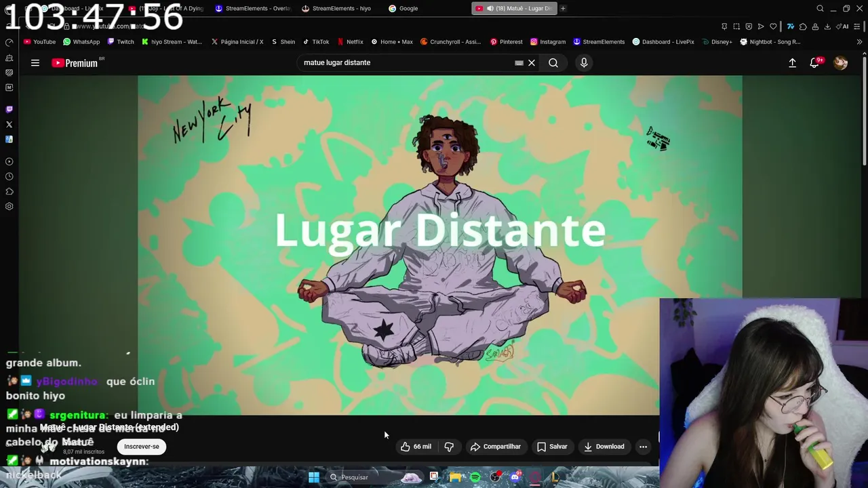Open Página Inicial / X bookmark
The width and height of the screenshot is (868, 488).
pyautogui.click(x=237, y=42)
